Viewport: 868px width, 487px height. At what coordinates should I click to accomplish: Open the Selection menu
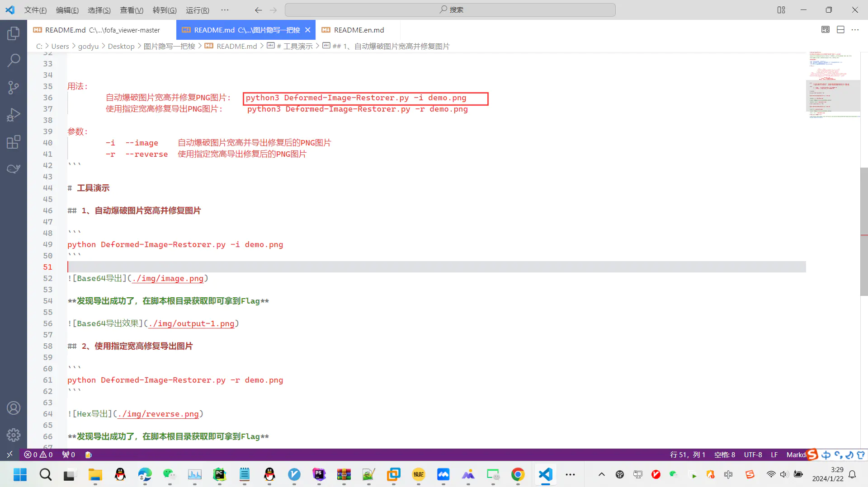click(99, 10)
